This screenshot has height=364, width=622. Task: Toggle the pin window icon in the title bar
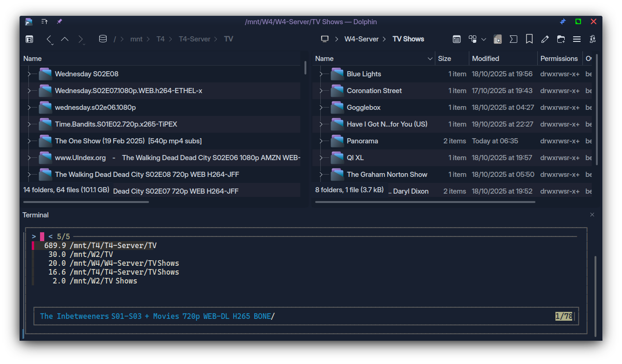[x=59, y=21]
